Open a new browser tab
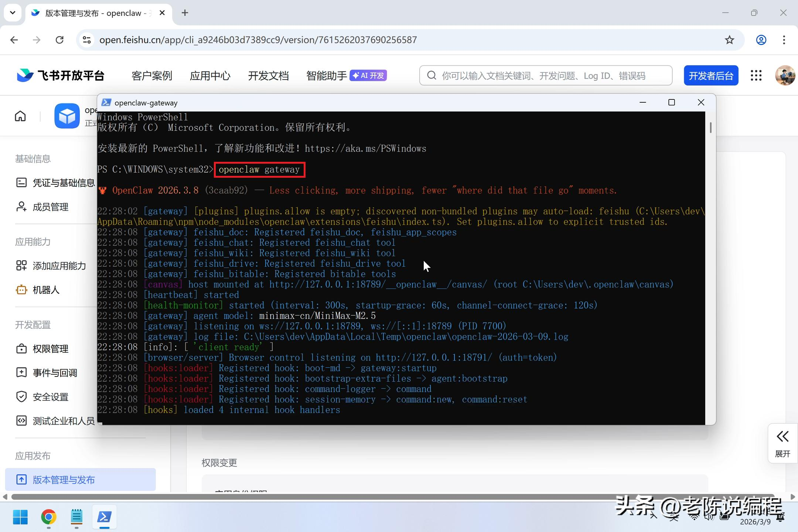 185,13
